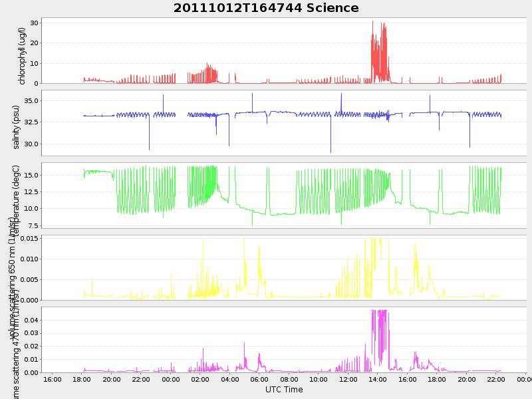The height and width of the screenshot is (399, 532).
Task: Click the 14:00 time axis label
Action: point(378,379)
